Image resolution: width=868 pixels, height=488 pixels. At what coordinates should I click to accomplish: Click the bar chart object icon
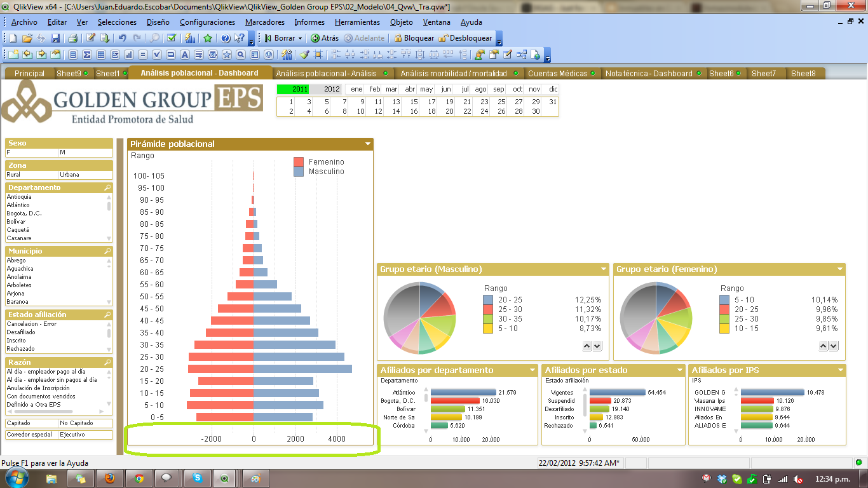(x=129, y=55)
